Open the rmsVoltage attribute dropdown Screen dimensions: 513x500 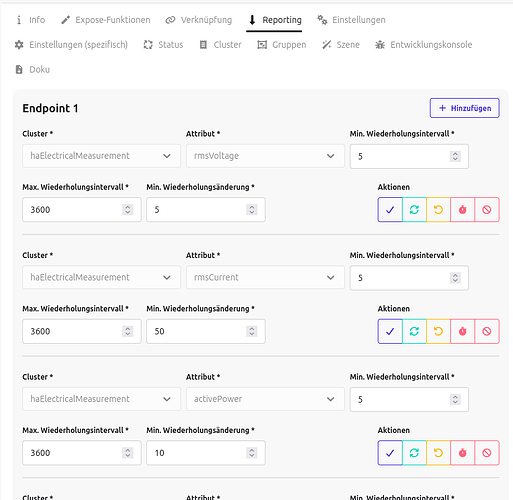coord(265,156)
